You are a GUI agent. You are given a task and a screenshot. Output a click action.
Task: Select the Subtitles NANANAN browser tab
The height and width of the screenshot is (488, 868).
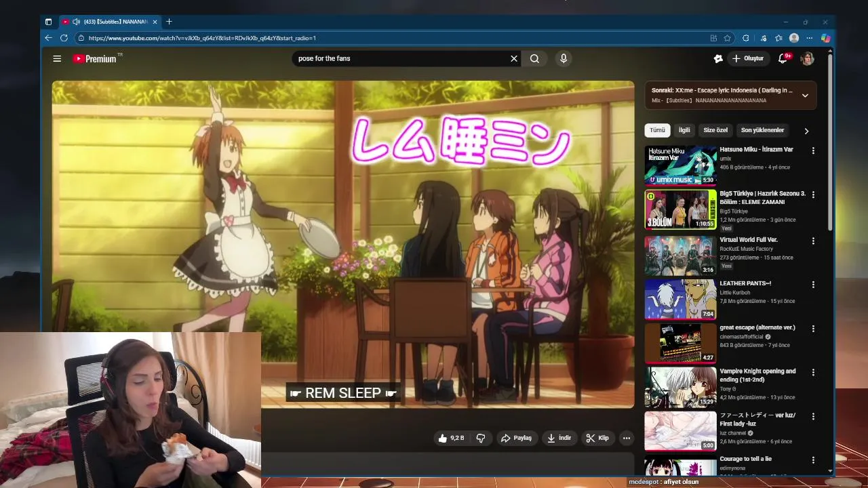coord(110,22)
